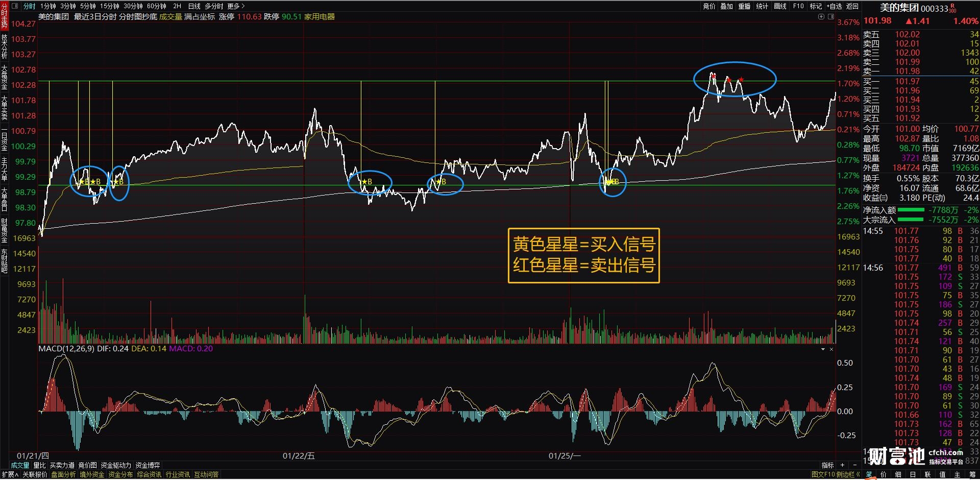Open the 大单买卖 side tab

(x=4, y=108)
